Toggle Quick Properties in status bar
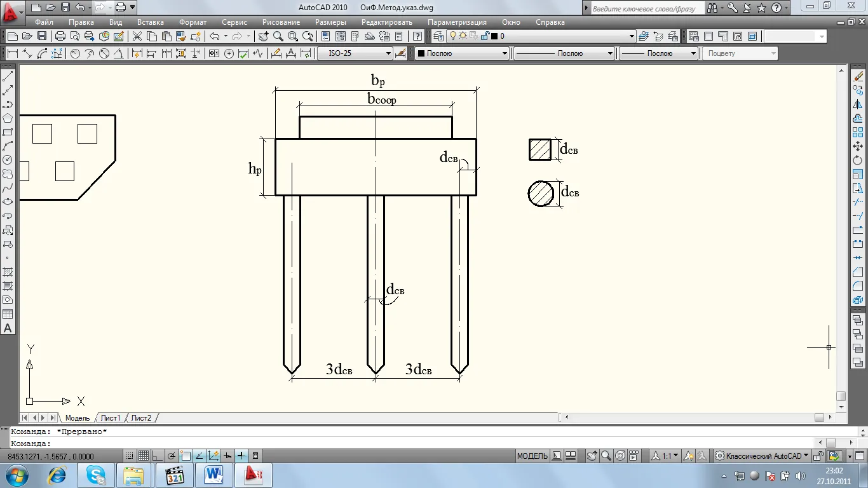Image resolution: width=868 pixels, height=488 pixels. tap(255, 456)
